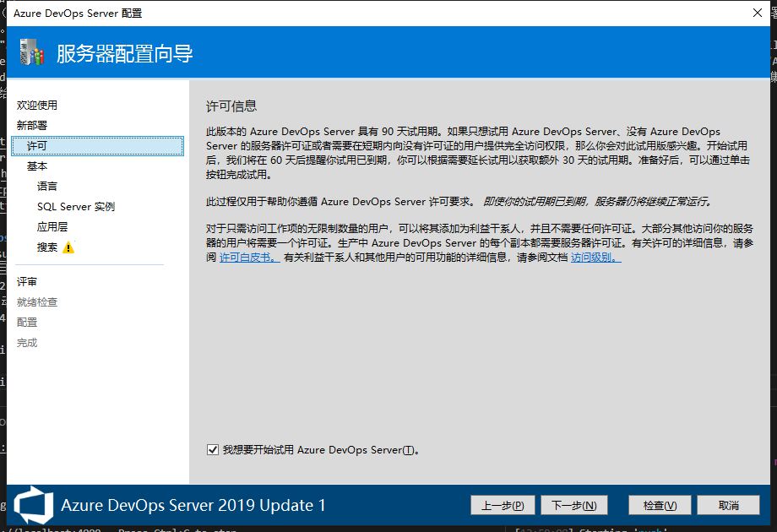Open the 许可白皮书 link
Image resolution: width=777 pixels, height=532 pixels.
tap(249, 258)
